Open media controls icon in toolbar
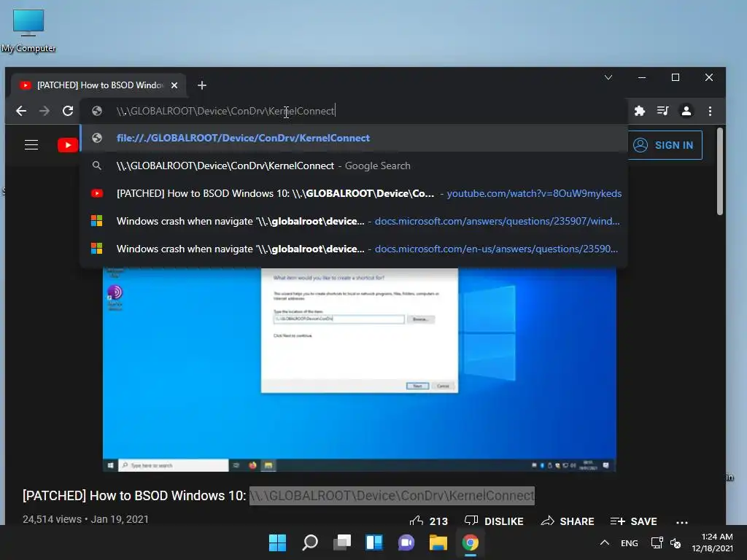Screen dimensions: 747x560 coord(662,111)
